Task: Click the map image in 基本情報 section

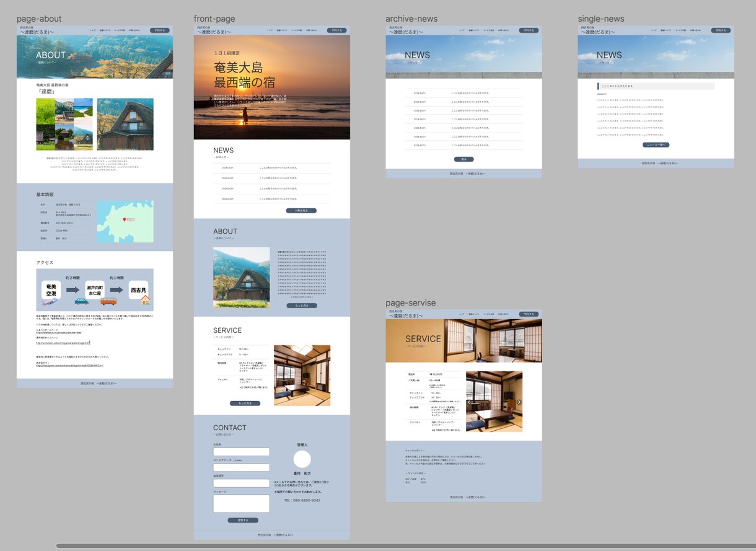Action: point(125,221)
